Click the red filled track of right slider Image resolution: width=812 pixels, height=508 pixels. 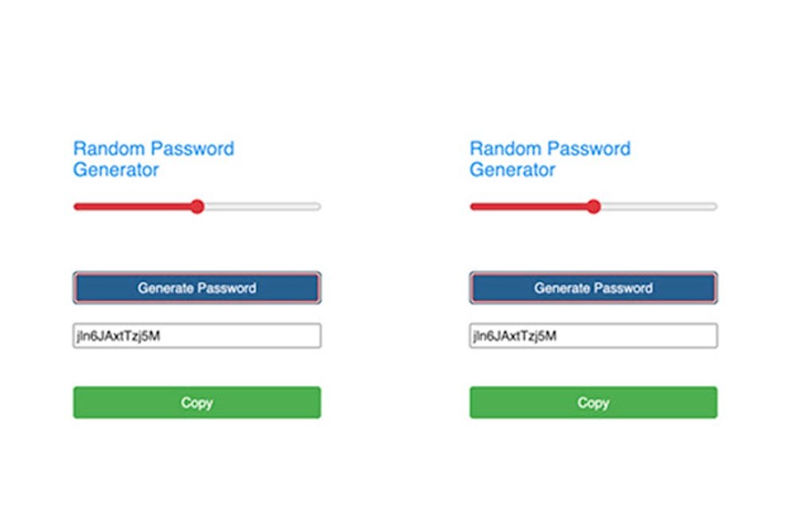pos(530,207)
